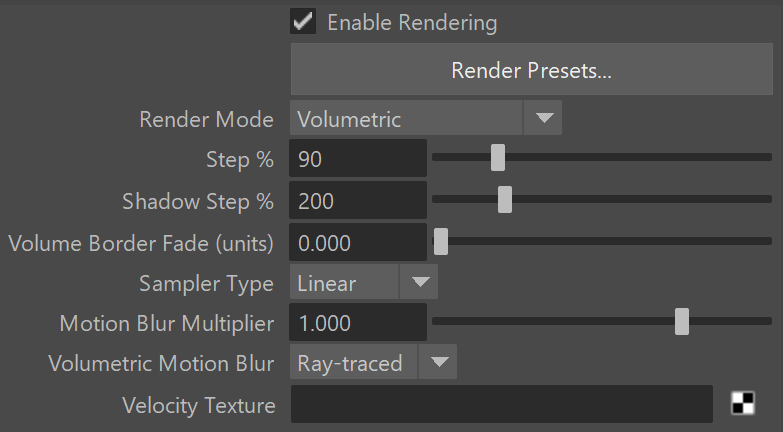Image resolution: width=783 pixels, height=432 pixels.
Task: Click the empty Velocity Texture field
Action: point(502,404)
